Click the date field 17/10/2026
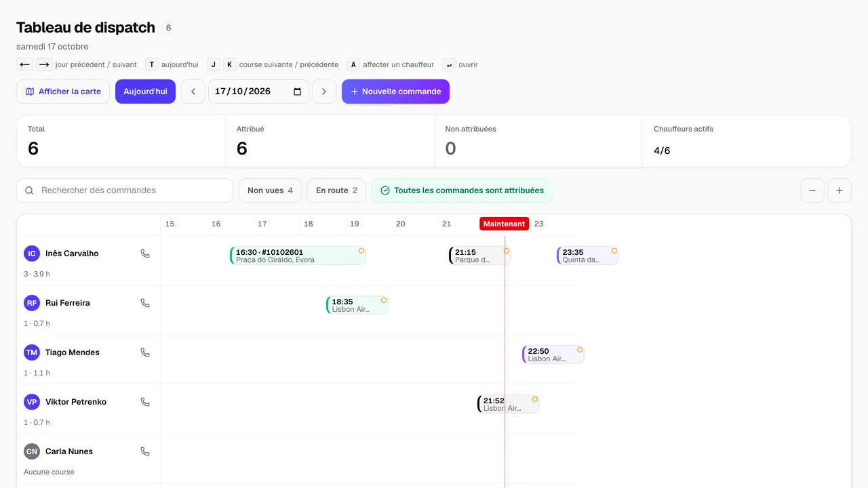The height and width of the screenshot is (488, 868). tap(258, 91)
